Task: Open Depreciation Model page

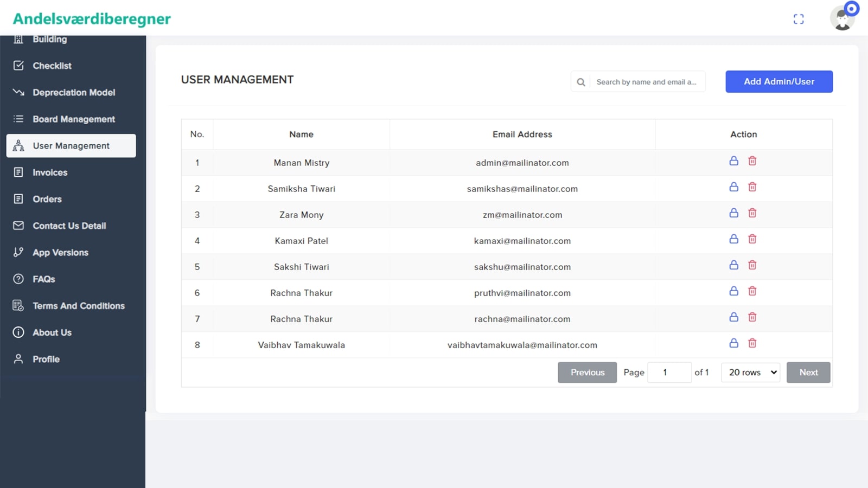Action: (73, 93)
